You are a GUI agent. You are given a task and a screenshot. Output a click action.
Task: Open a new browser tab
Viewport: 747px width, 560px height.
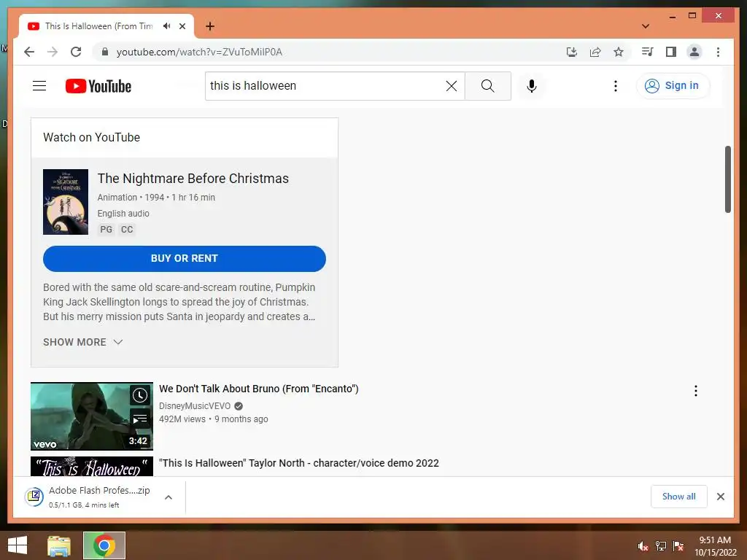[210, 26]
